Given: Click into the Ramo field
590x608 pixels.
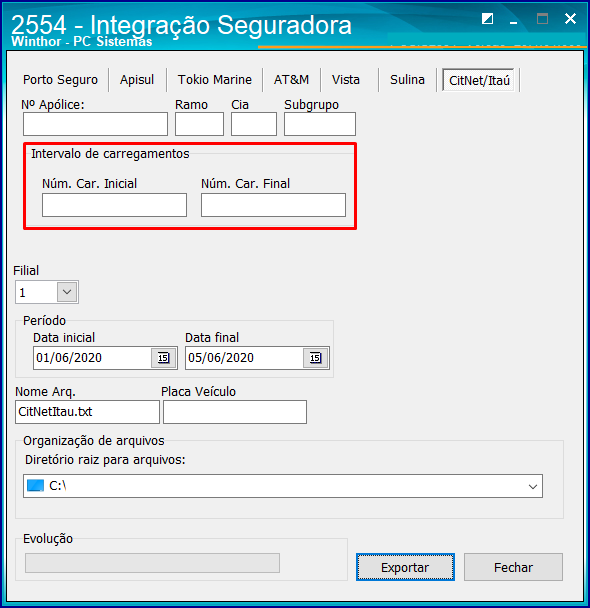Looking at the screenshot, I should (x=199, y=124).
